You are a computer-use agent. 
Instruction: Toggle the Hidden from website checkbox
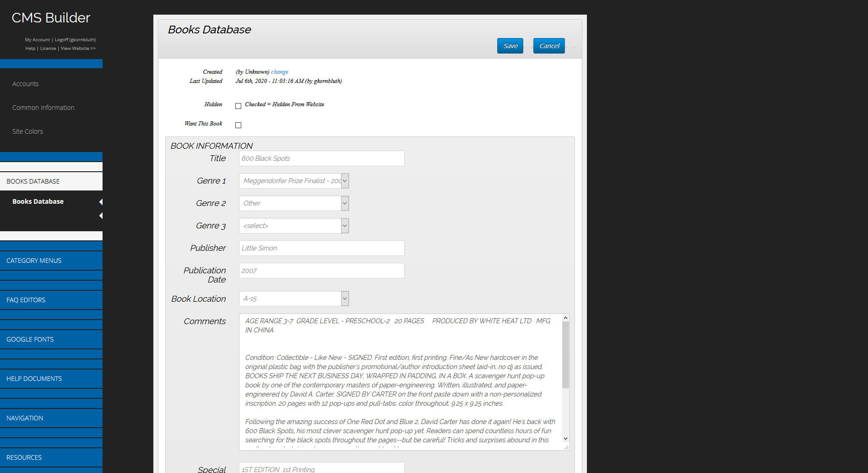(238, 106)
